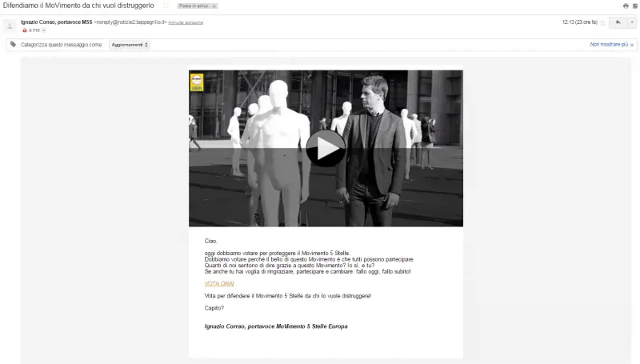
Task: Click the print email icon
Action: click(625, 6)
